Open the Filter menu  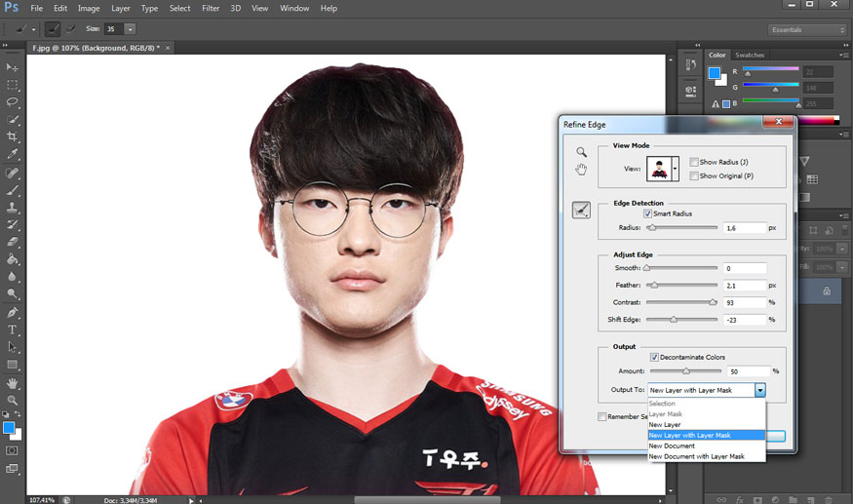[211, 8]
